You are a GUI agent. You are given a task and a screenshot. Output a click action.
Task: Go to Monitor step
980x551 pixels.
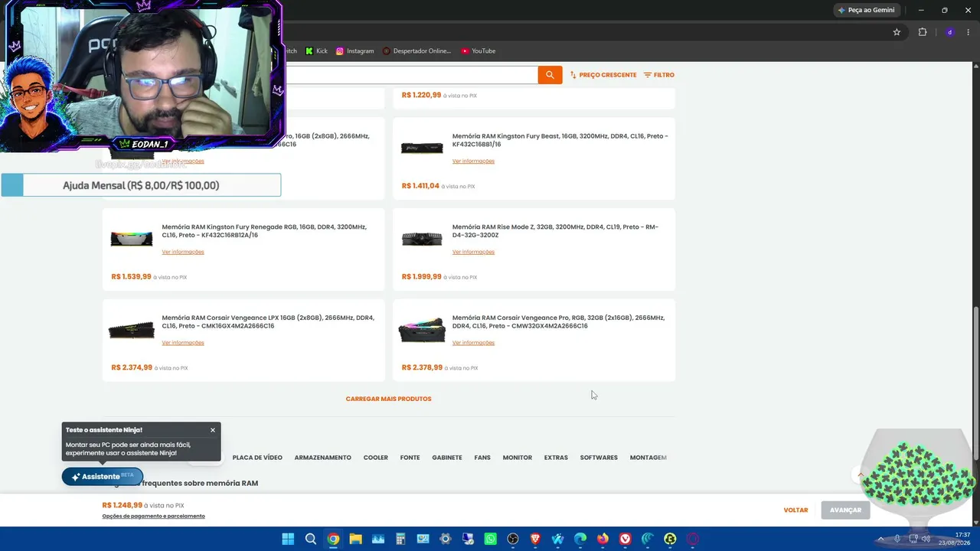pyautogui.click(x=518, y=458)
